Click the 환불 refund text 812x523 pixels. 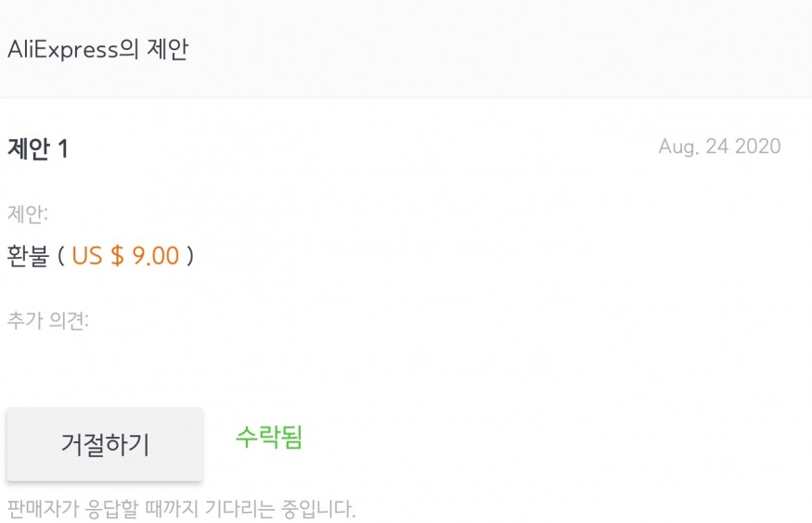click(x=28, y=256)
